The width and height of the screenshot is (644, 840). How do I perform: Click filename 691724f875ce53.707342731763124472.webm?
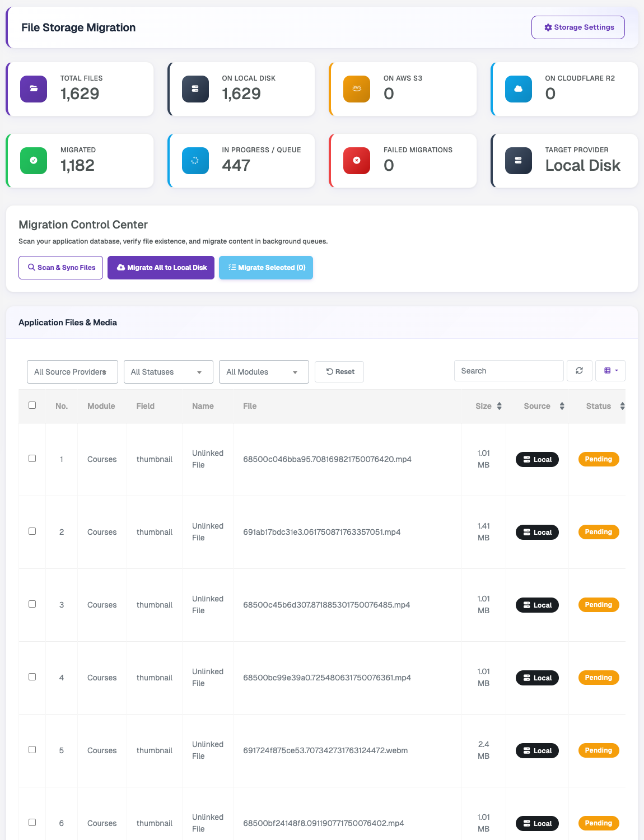point(325,750)
